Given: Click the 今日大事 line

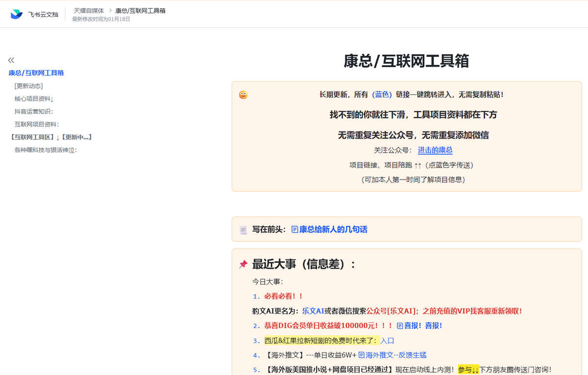Looking at the screenshot, I should point(268,281).
